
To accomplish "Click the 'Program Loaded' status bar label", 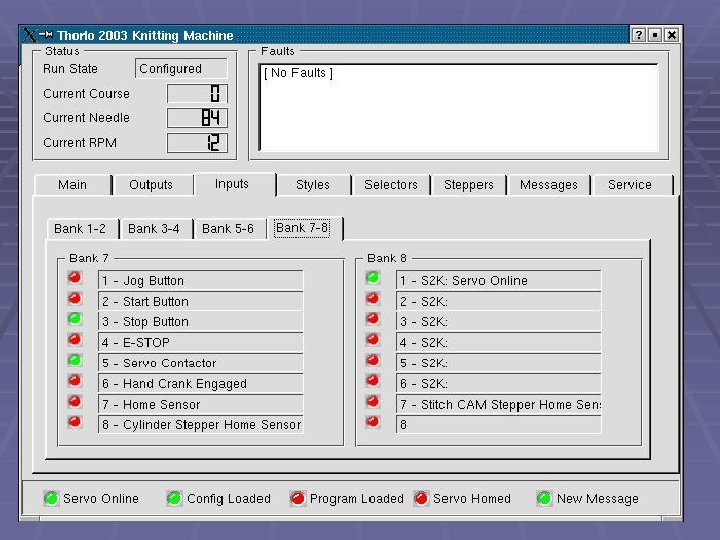I will 357,499.
